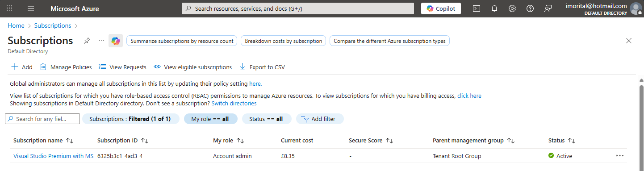
Task: Click the policy setting 'here' link
Action: (x=255, y=83)
